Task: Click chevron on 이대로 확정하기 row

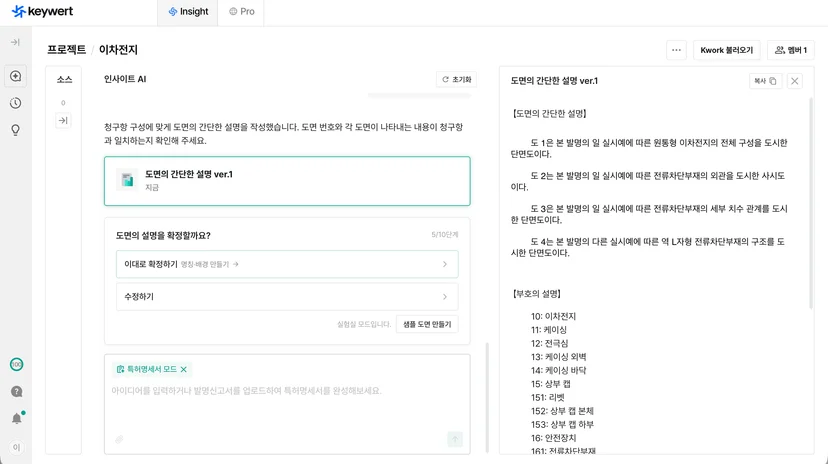Action: point(445,264)
